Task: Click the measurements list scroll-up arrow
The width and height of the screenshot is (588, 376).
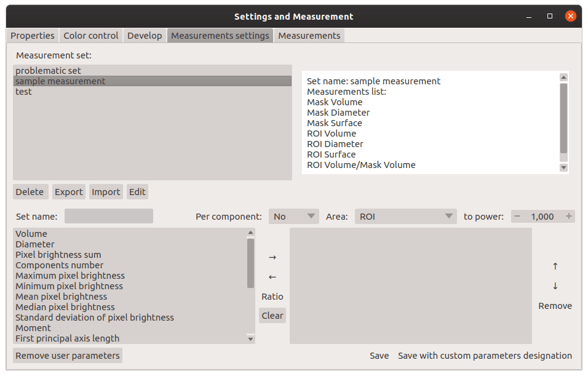Action: coord(251,233)
